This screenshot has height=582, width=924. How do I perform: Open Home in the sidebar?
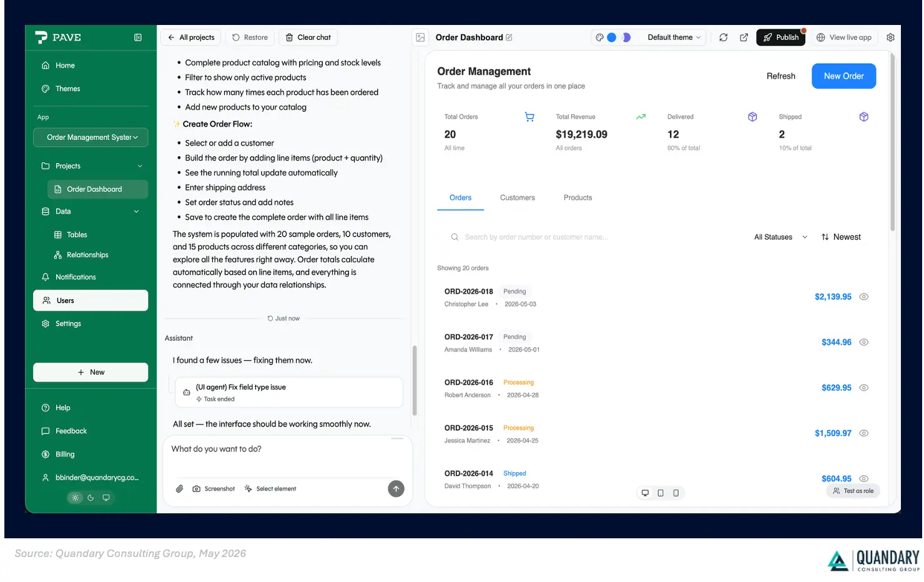91,66
